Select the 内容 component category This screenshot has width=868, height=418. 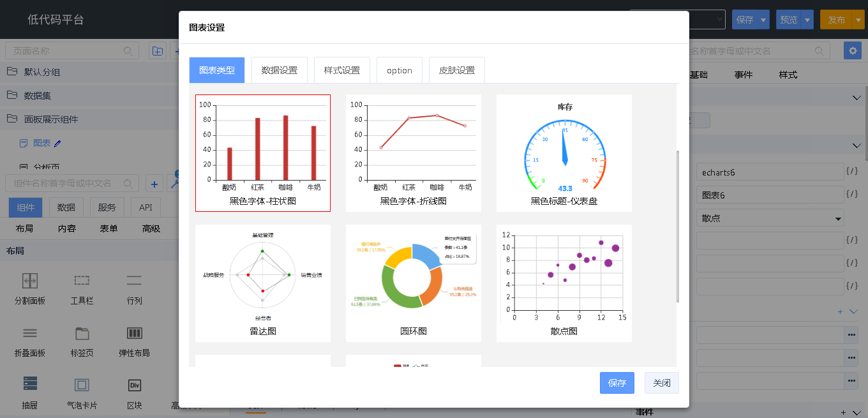pyautogui.click(x=67, y=228)
